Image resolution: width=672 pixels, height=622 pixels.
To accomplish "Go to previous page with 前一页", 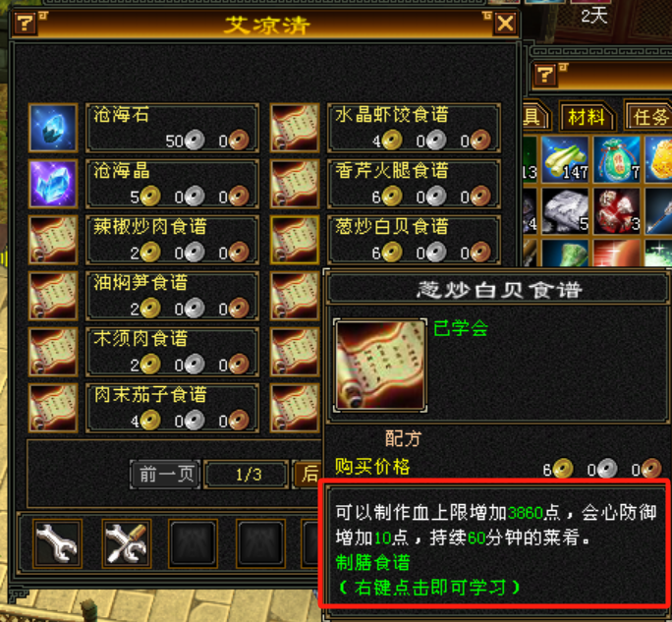I will pos(165,475).
